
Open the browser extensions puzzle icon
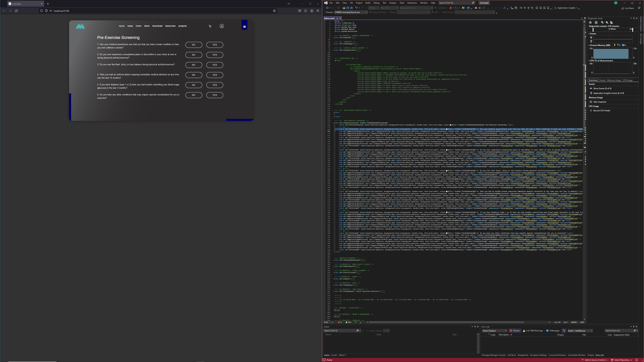click(x=312, y=11)
